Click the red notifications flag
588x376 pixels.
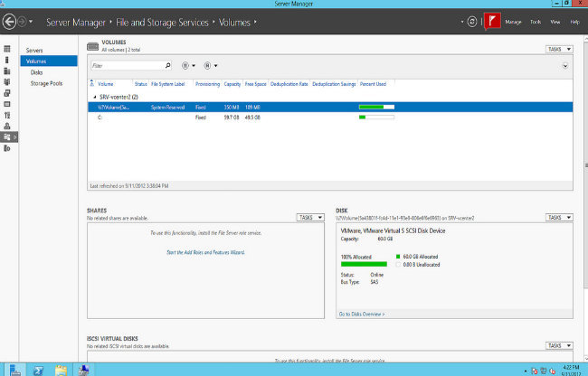[493, 20]
